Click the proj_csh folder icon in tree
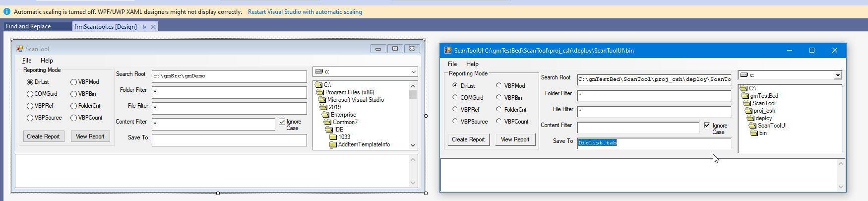The height and width of the screenshot is (201, 868). pos(749,111)
